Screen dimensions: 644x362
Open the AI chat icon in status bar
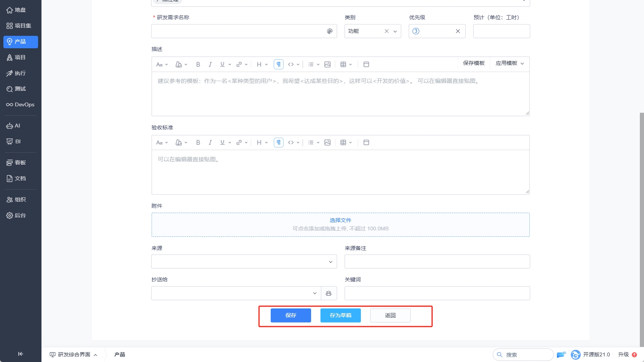tap(561, 354)
